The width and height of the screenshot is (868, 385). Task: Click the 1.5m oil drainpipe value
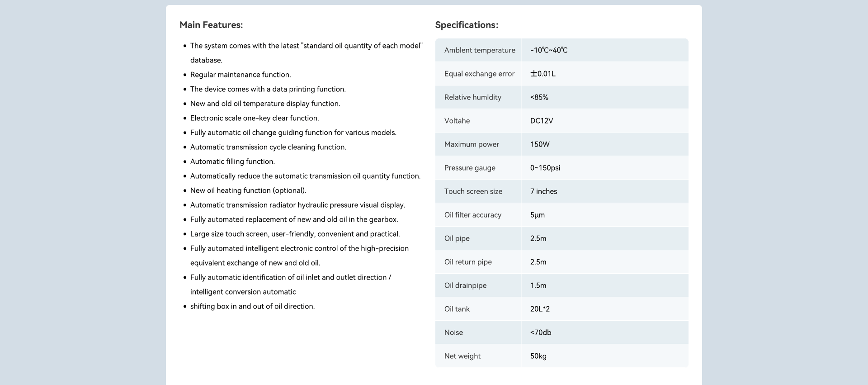(x=538, y=285)
